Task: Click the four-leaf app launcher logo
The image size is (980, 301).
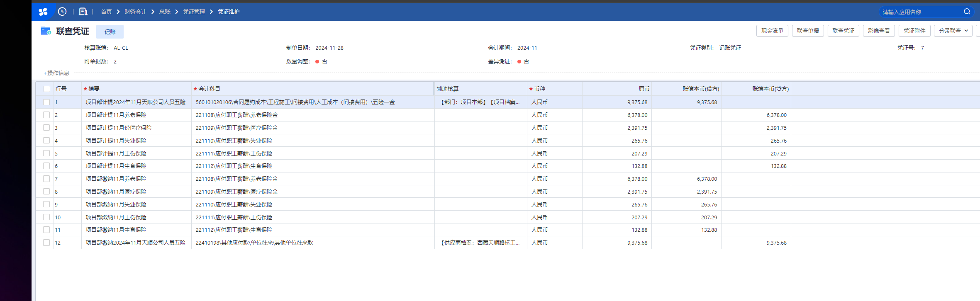Action: 43,12
